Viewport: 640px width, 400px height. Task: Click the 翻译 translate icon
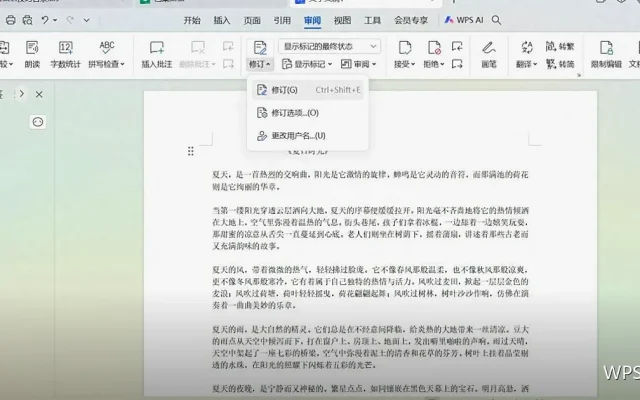[527, 47]
